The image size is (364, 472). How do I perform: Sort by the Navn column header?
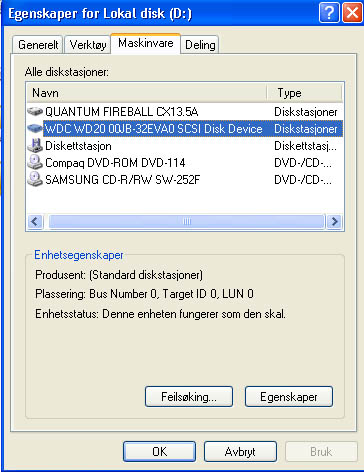point(147,93)
